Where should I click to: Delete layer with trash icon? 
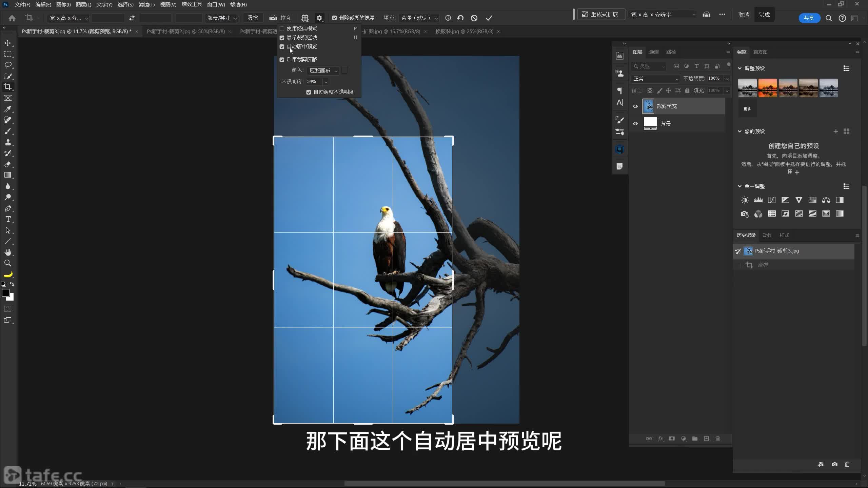tap(717, 439)
